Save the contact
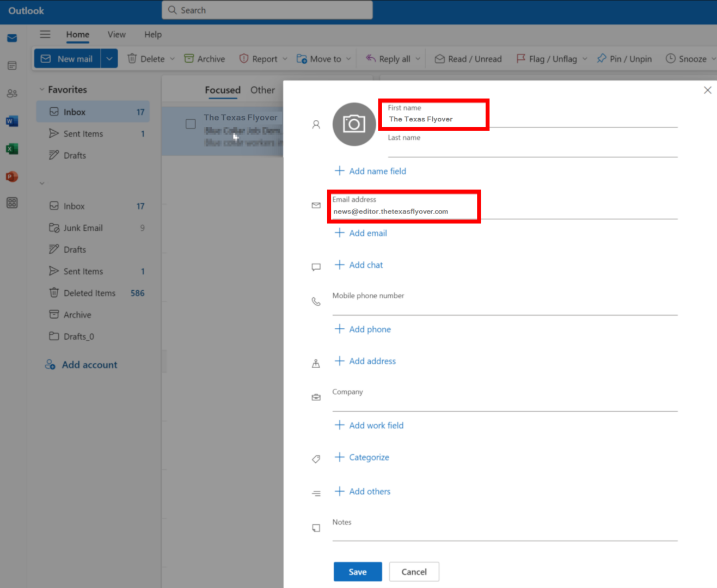The height and width of the screenshot is (588, 717). pos(358,572)
